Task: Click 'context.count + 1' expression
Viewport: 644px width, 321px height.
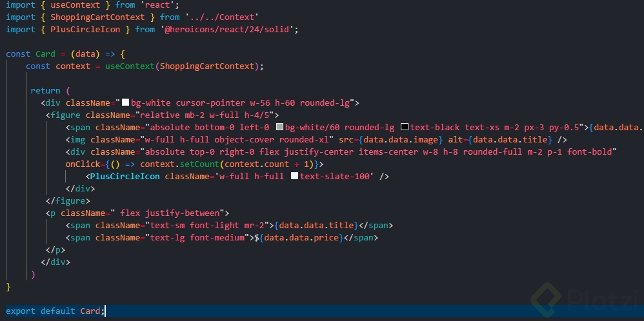Action: tap(266, 164)
